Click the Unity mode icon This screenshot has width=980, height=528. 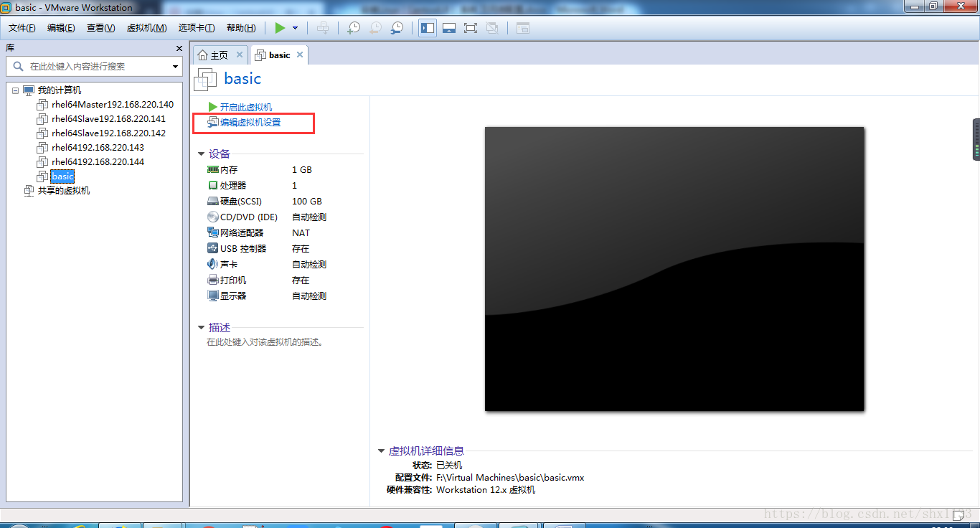pyautogui.click(x=492, y=28)
